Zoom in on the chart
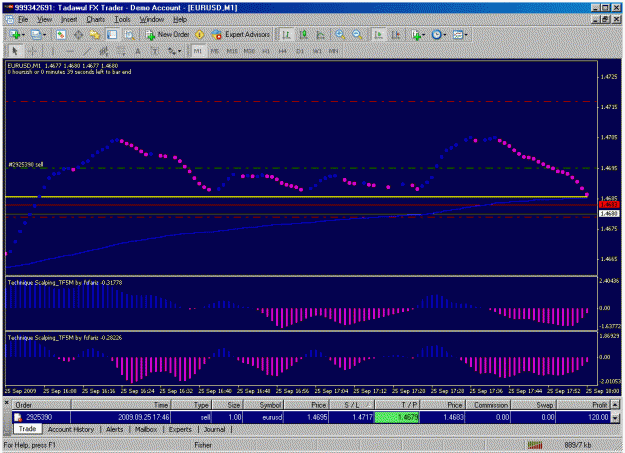 point(340,35)
